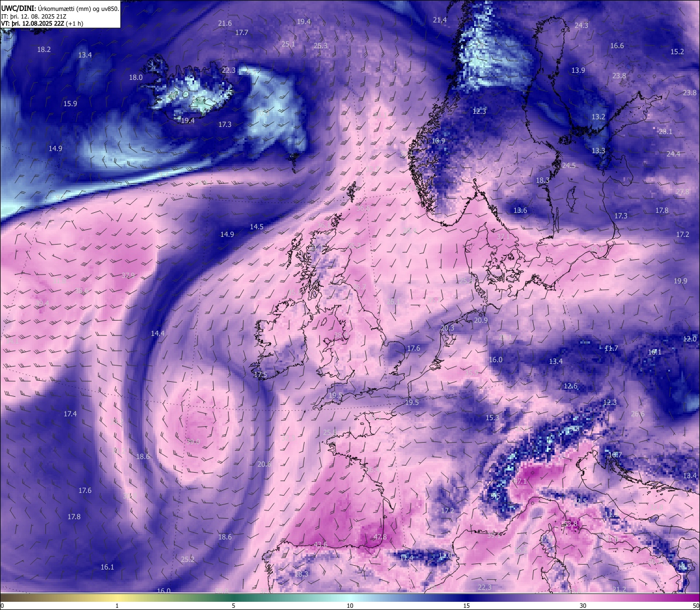
Task: Click the 'IT: þri. 12. 08. 2025 21Z' line
Action: 34,16
